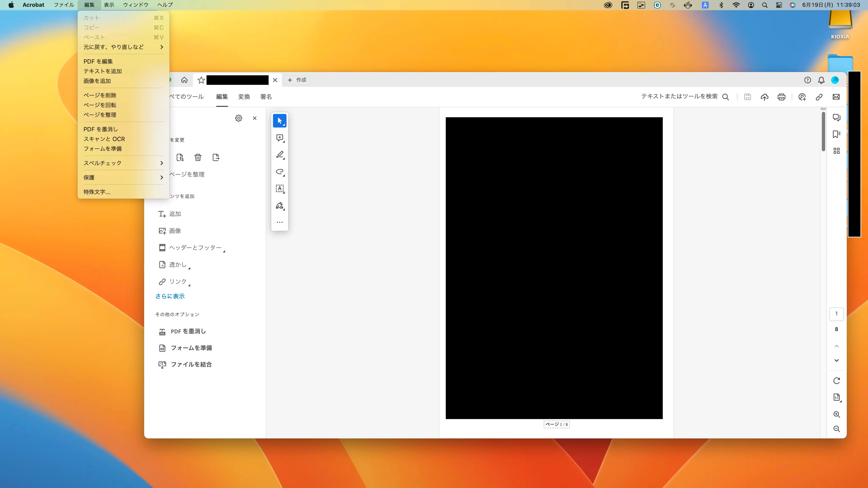Viewport: 868px width, 488px height.
Task: Click the さらに表示 link
Action: click(x=170, y=296)
